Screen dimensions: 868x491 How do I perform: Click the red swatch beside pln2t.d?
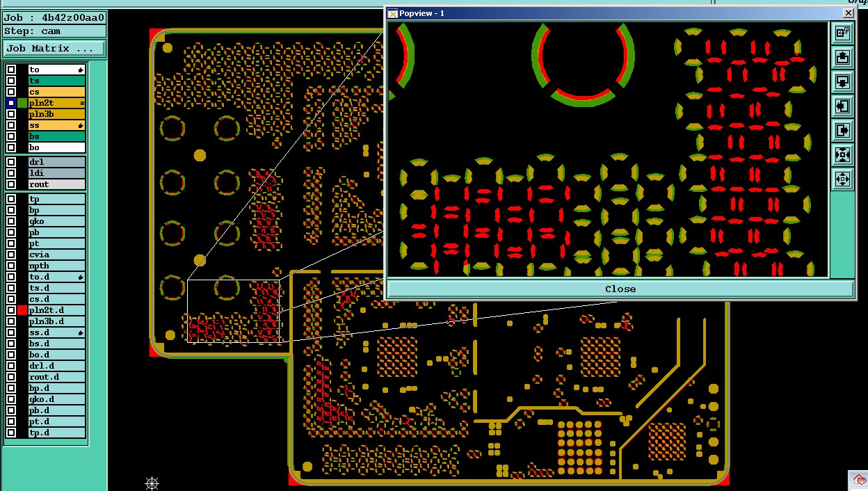click(x=22, y=310)
